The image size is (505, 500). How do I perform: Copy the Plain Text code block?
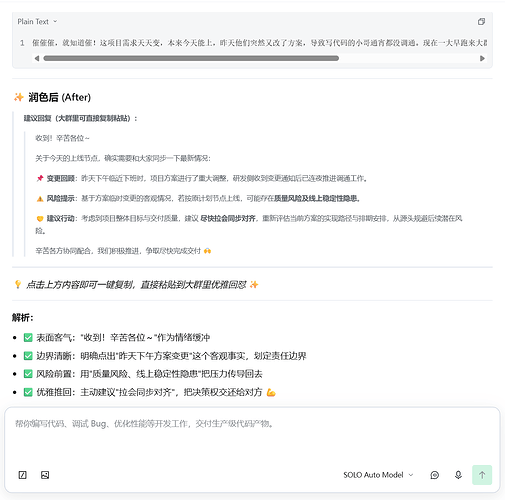pyautogui.click(x=481, y=22)
